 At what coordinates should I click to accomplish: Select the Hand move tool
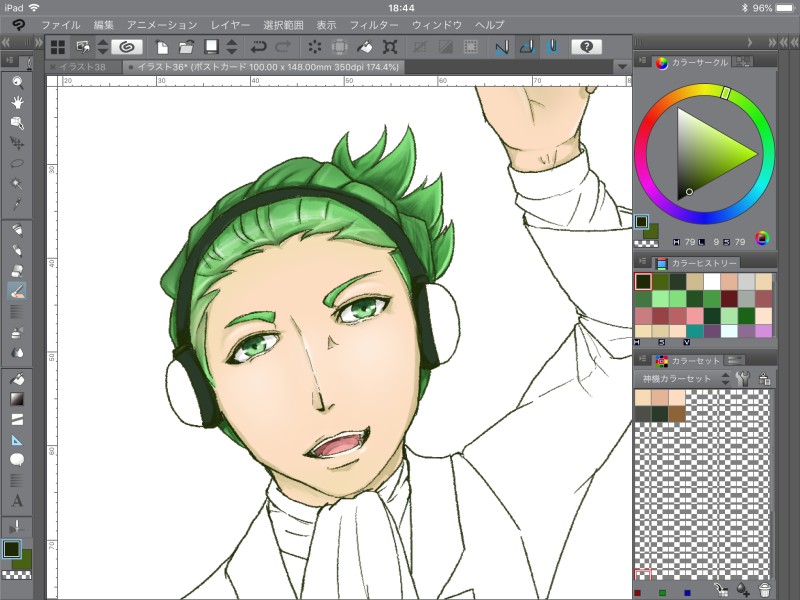[17, 102]
